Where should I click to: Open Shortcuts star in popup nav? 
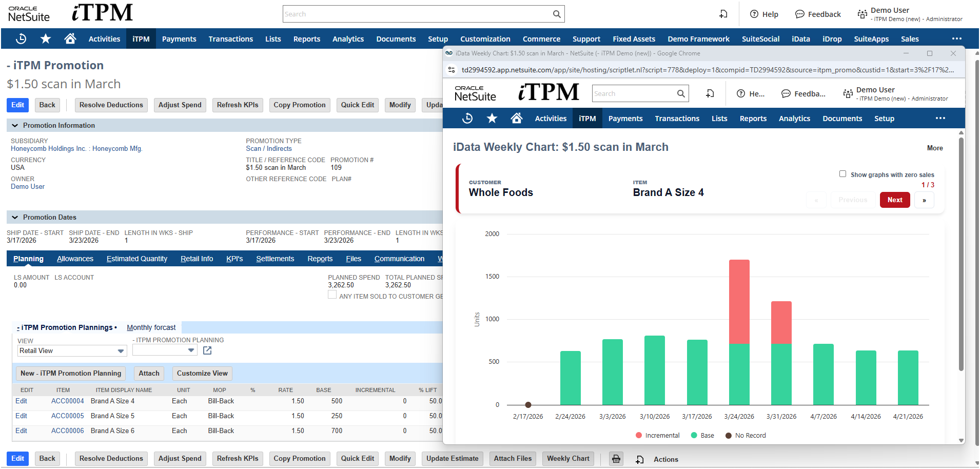tap(492, 119)
